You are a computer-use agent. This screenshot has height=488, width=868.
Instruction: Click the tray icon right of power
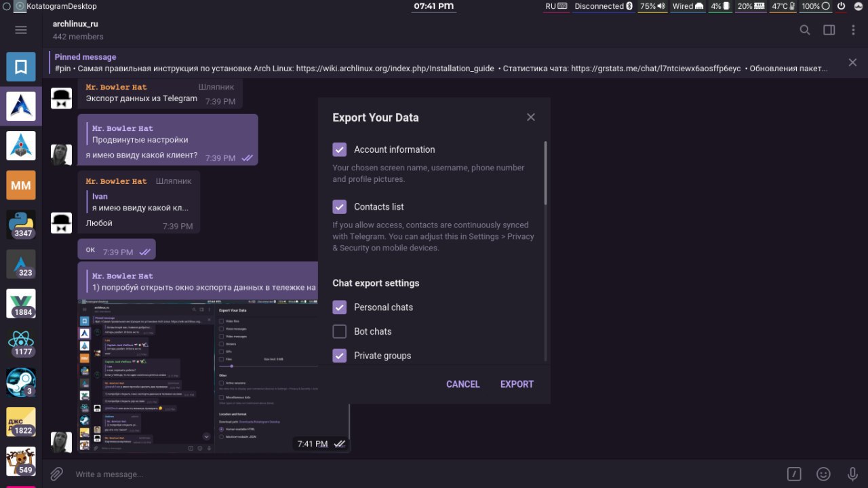(x=859, y=6)
